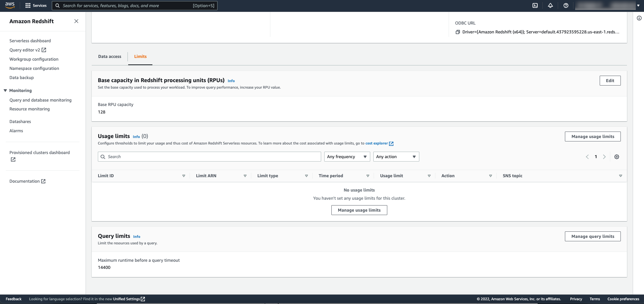Go to next page of usage limits
Screen dimensions: 644x304
click(604, 157)
